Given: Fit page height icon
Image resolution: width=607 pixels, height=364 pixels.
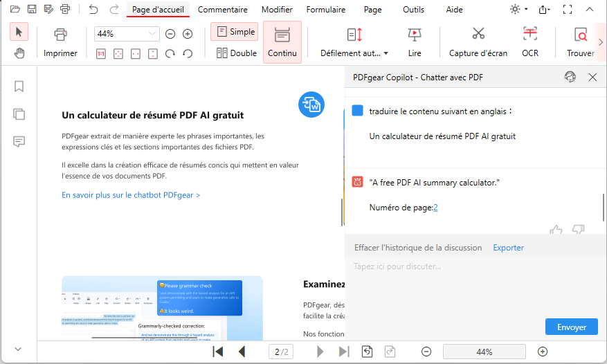Looking at the screenshot, I should (x=153, y=54).
